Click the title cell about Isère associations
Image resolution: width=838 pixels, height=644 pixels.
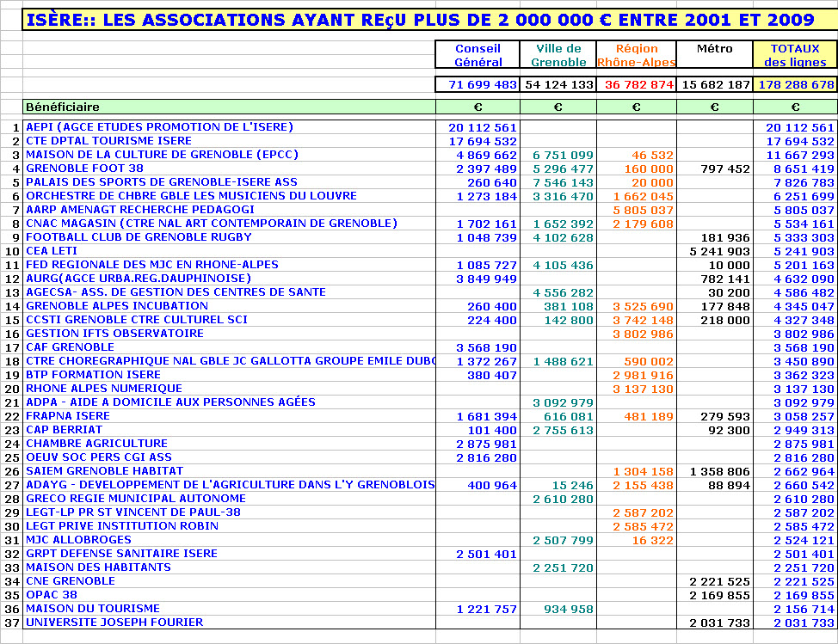click(x=420, y=20)
